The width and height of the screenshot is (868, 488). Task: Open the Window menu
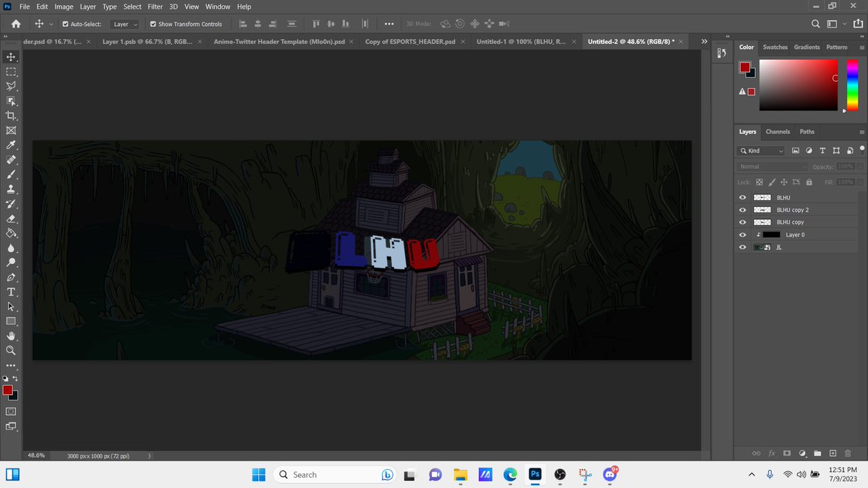217,7
